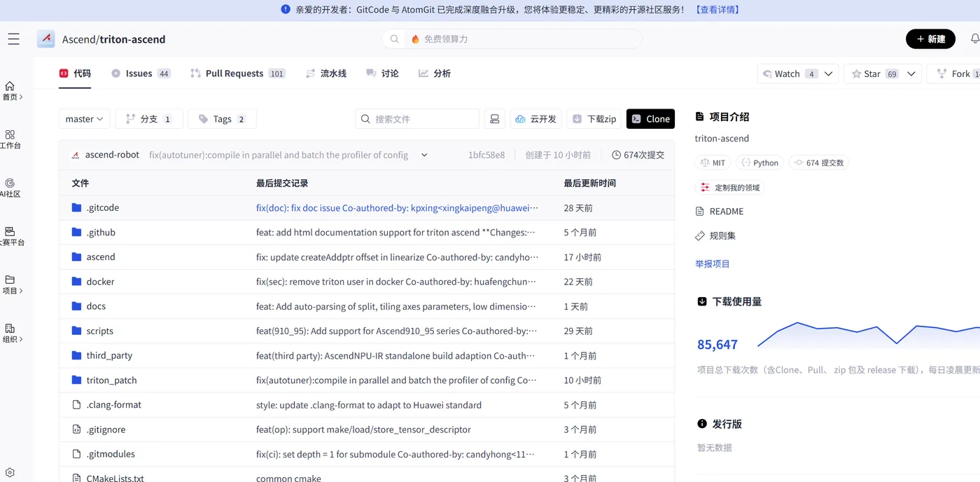
Task: Click the 下载zip button
Action: pyautogui.click(x=594, y=119)
